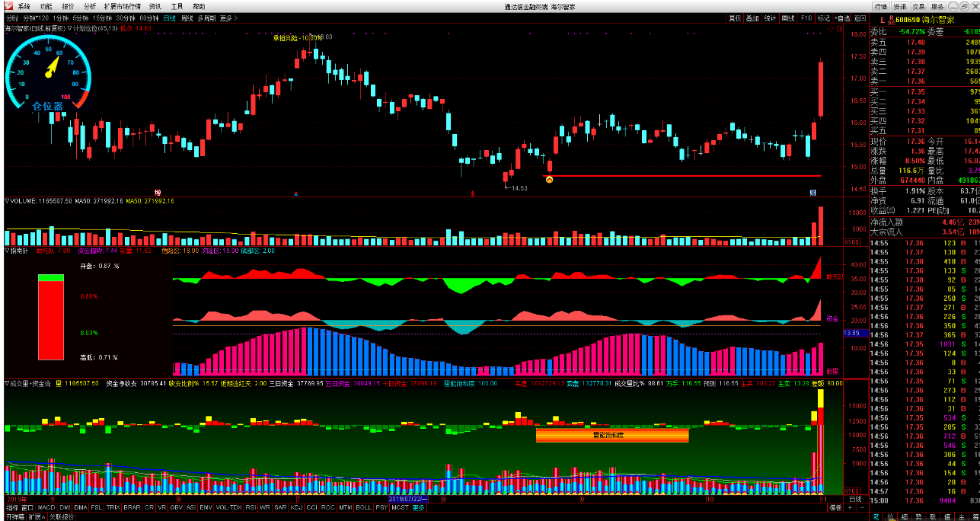The image size is (980, 521).
Task: Click stock code 600690 海尔智家
Action: coord(927,20)
